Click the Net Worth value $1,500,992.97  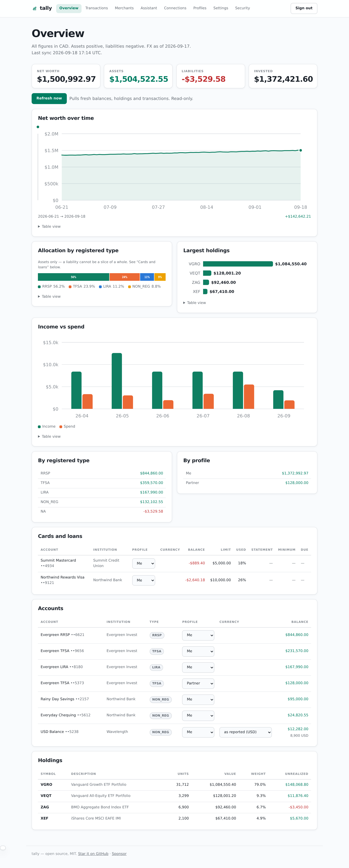coord(66,79)
